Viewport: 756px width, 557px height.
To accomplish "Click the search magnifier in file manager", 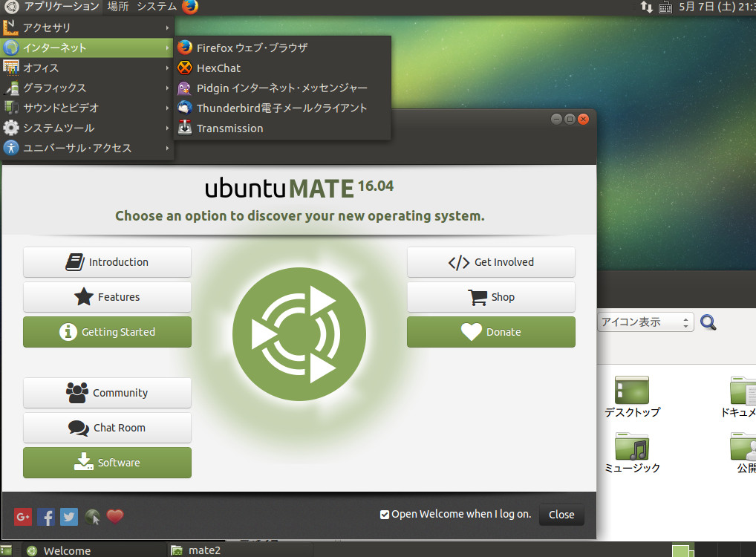I will [708, 322].
